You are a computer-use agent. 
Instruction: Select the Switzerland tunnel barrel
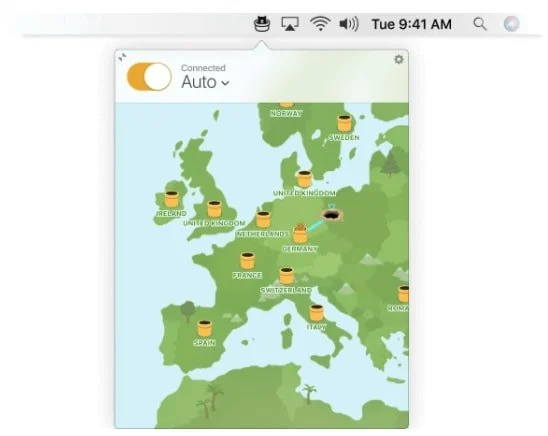coord(287,276)
